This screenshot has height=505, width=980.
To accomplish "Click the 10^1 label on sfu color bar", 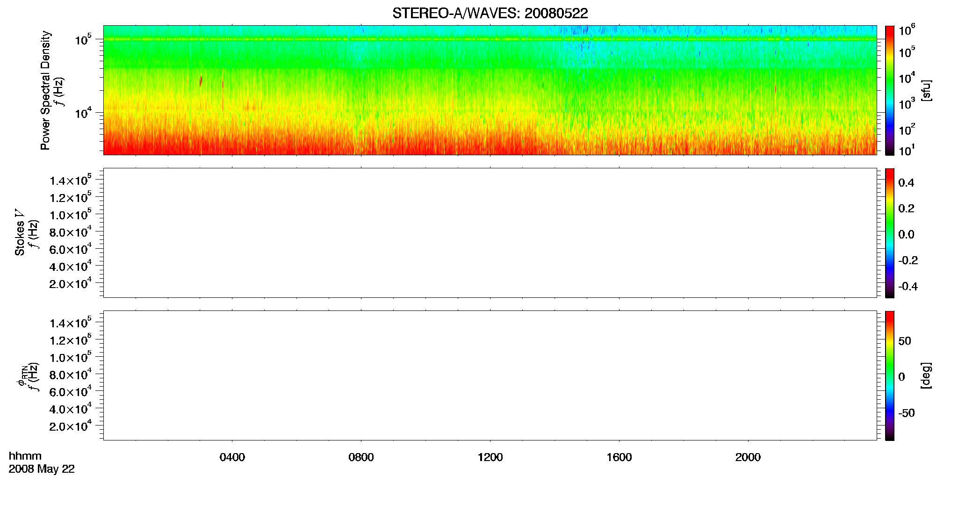I will tap(907, 150).
